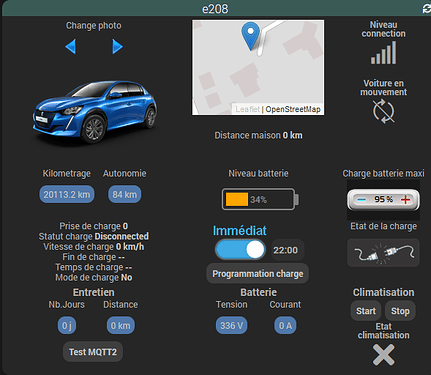
Task: Open Programmation charge settings
Action: (x=258, y=274)
